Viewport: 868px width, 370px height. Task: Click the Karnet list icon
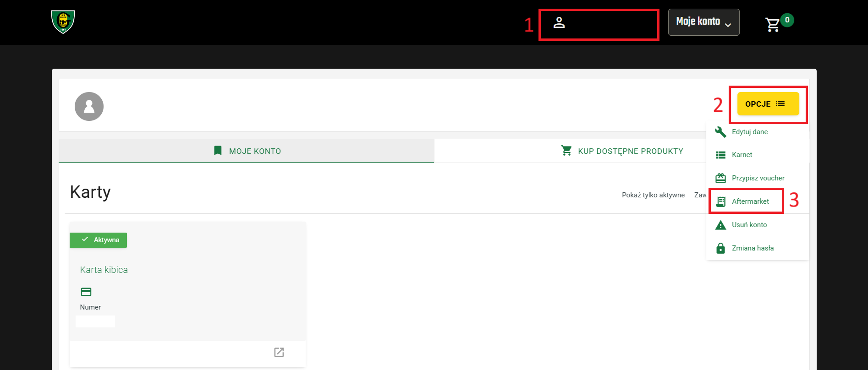point(720,155)
